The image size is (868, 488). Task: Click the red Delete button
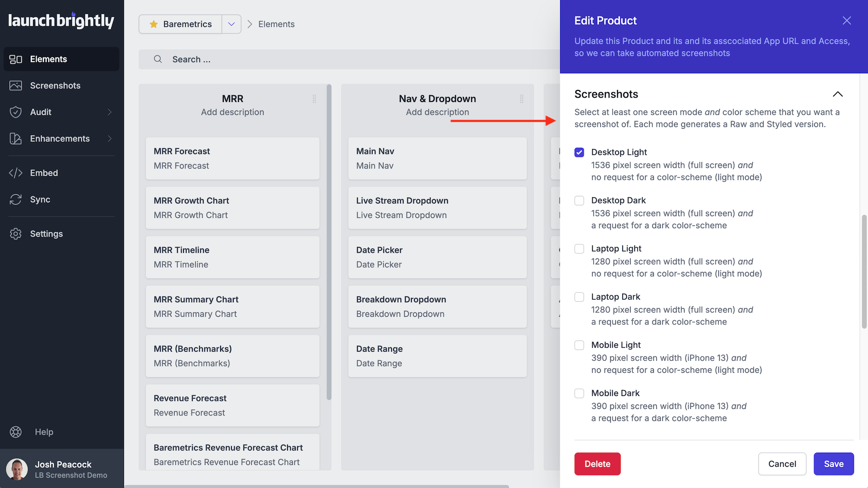tap(597, 464)
